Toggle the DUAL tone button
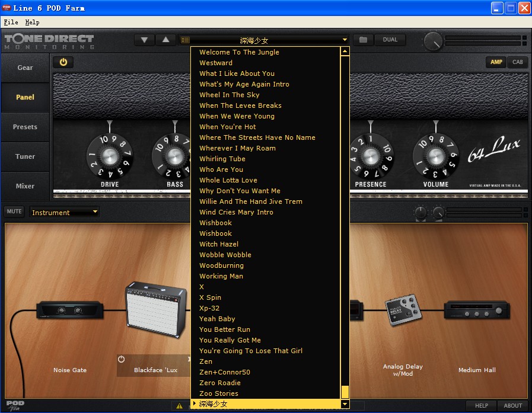The width and height of the screenshot is (532, 413). [x=390, y=40]
